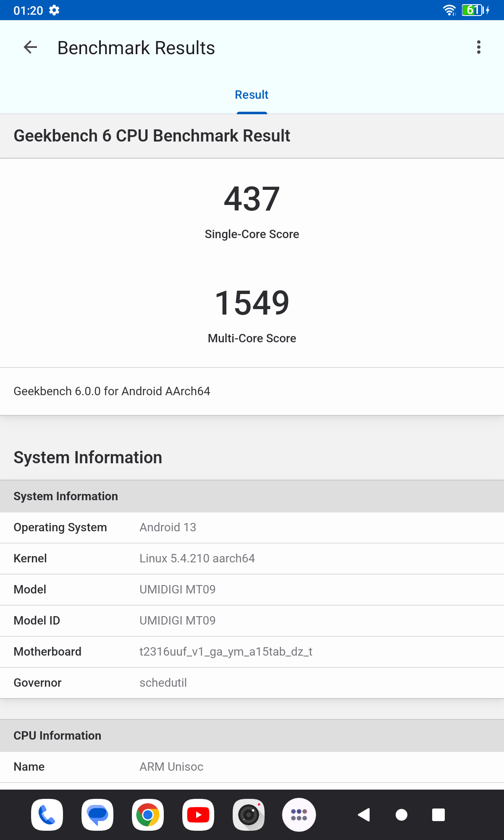Tap the settings gear in status bar
This screenshot has width=504, height=840.
pyautogui.click(x=54, y=10)
